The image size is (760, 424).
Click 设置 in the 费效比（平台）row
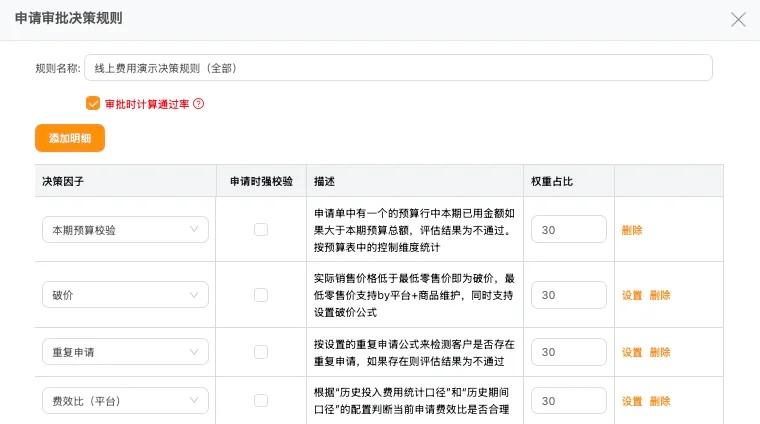click(x=632, y=401)
